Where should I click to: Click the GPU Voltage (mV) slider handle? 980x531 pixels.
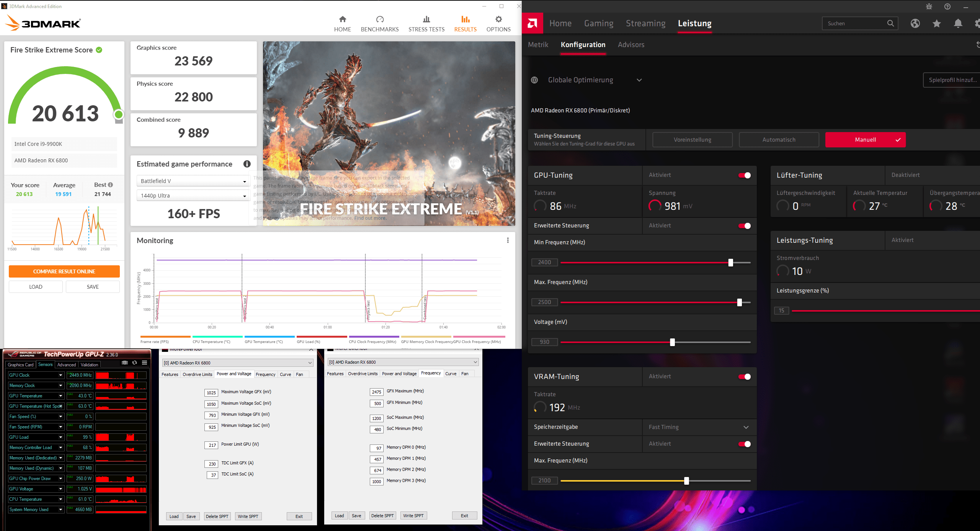tap(672, 342)
